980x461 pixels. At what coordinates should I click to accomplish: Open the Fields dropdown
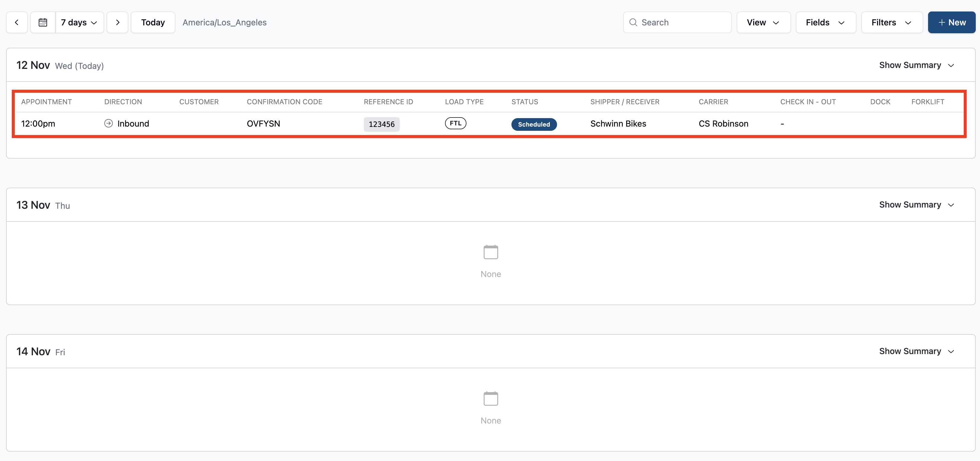(x=826, y=22)
